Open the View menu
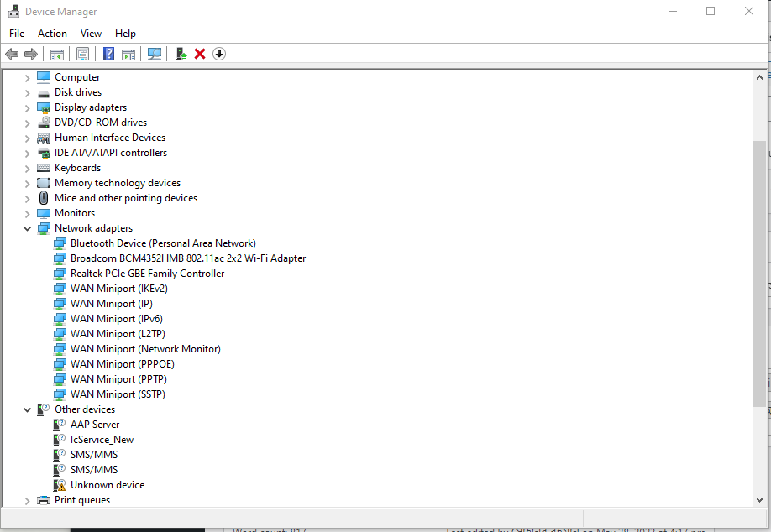The image size is (771, 532). (x=91, y=34)
